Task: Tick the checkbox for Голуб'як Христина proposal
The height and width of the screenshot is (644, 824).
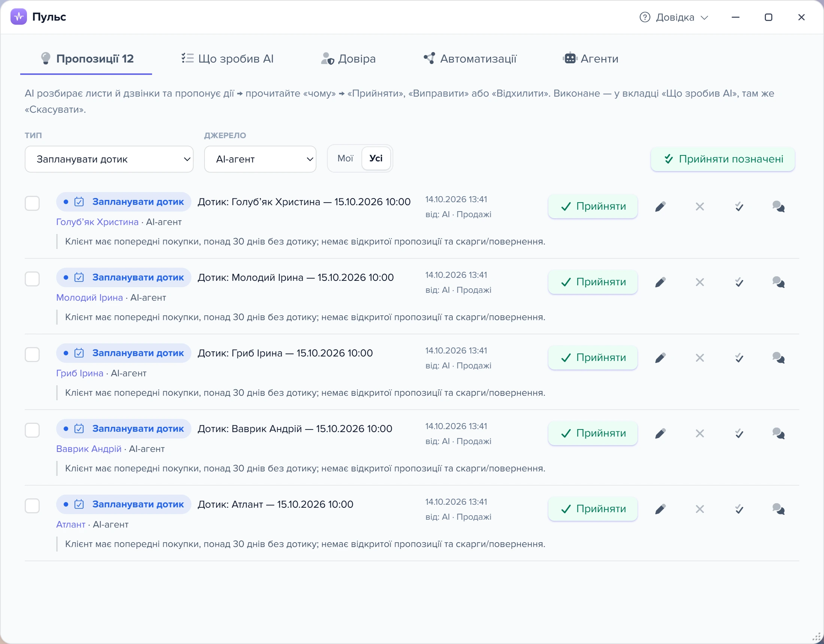Action: pyautogui.click(x=32, y=203)
